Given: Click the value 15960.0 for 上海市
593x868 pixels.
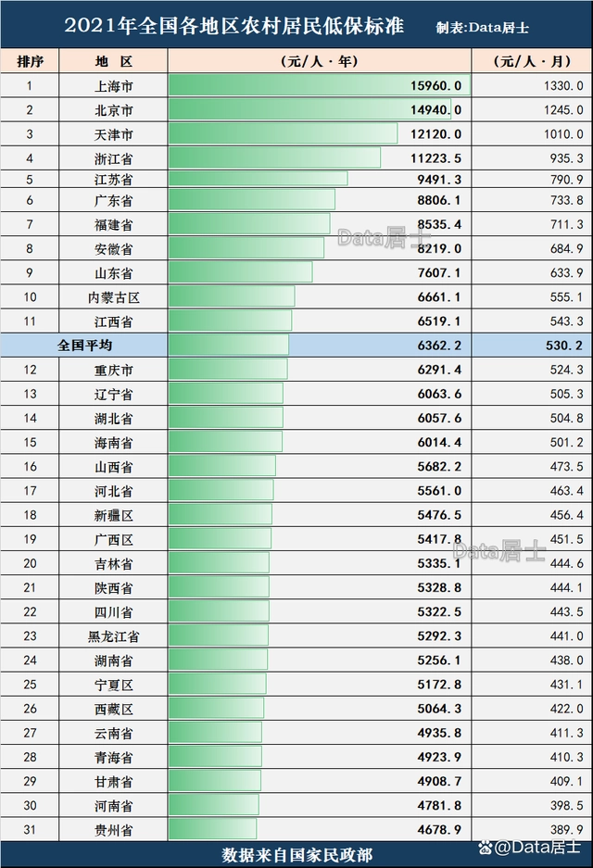Looking at the screenshot, I should pyautogui.click(x=435, y=86).
